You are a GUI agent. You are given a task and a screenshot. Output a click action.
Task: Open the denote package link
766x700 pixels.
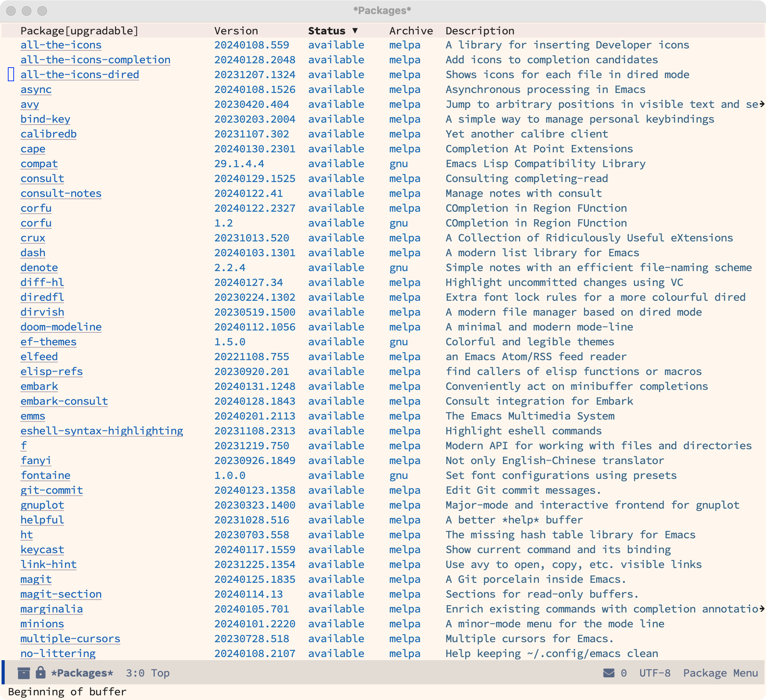point(39,268)
